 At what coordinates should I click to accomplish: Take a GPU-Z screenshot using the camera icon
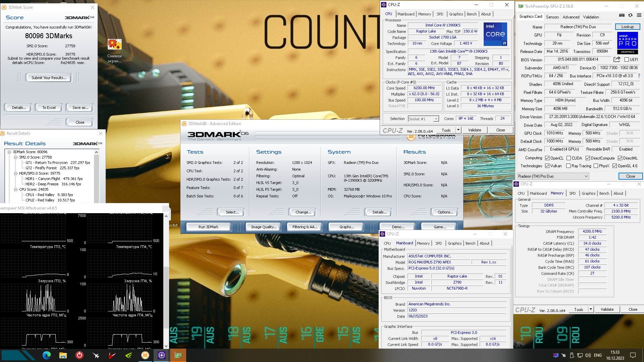tap(622, 15)
